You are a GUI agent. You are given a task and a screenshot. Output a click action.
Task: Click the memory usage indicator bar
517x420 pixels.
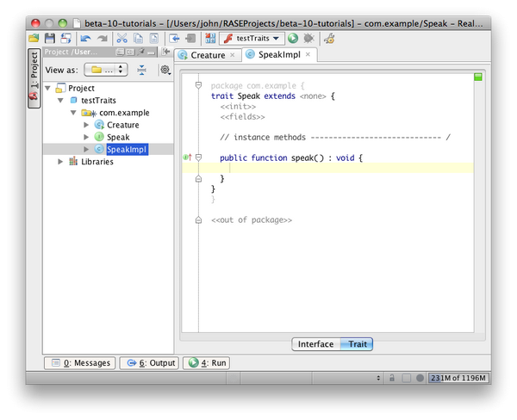coord(459,378)
